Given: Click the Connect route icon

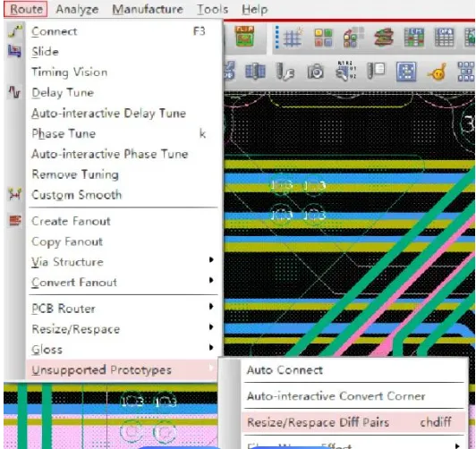Looking at the screenshot, I should click(x=15, y=31).
